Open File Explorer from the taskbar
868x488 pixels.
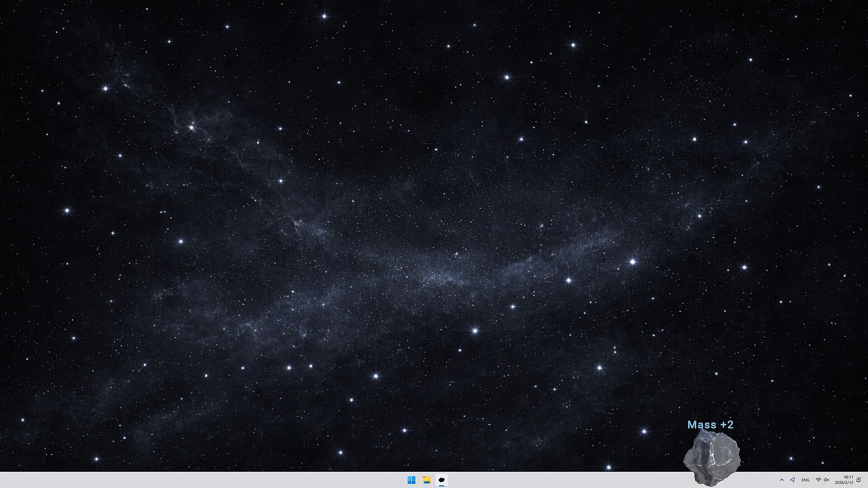(427, 480)
